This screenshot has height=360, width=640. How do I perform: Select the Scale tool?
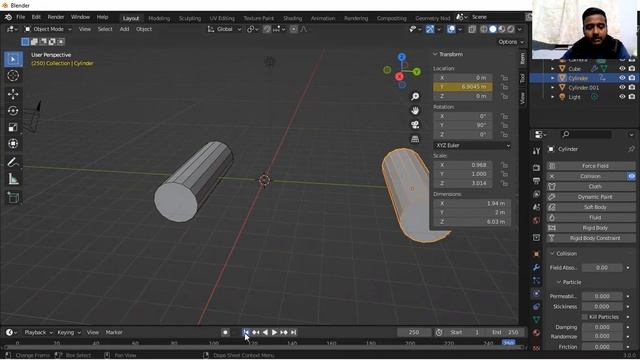coord(13,127)
